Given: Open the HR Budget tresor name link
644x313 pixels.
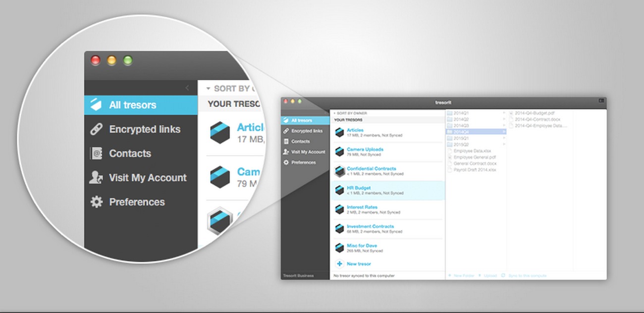Looking at the screenshot, I should [x=359, y=188].
